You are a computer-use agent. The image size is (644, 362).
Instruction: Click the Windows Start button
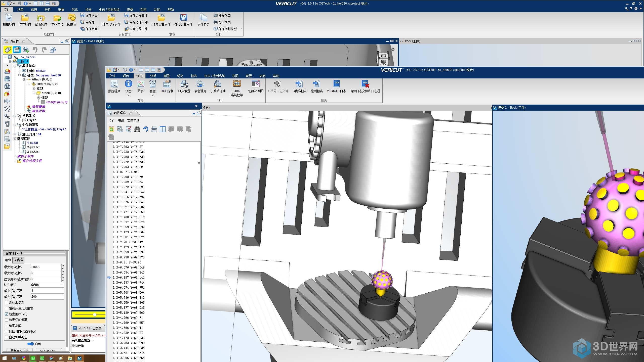point(4,358)
